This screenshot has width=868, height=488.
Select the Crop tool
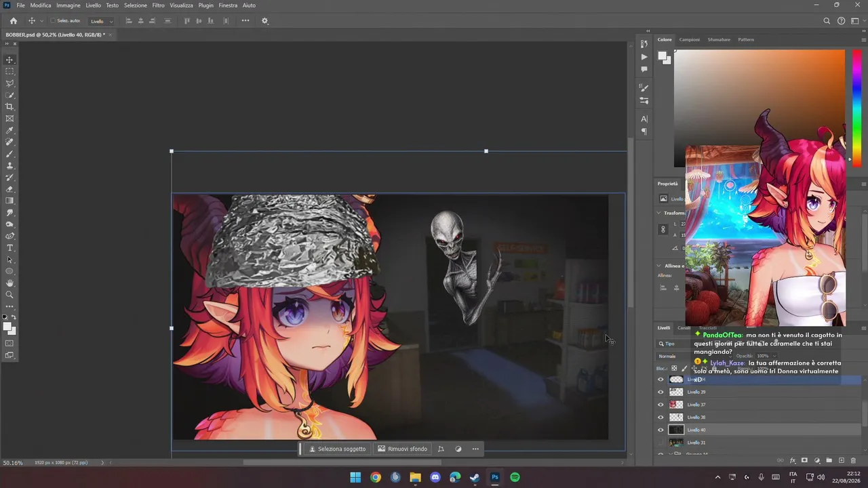click(9, 106)
